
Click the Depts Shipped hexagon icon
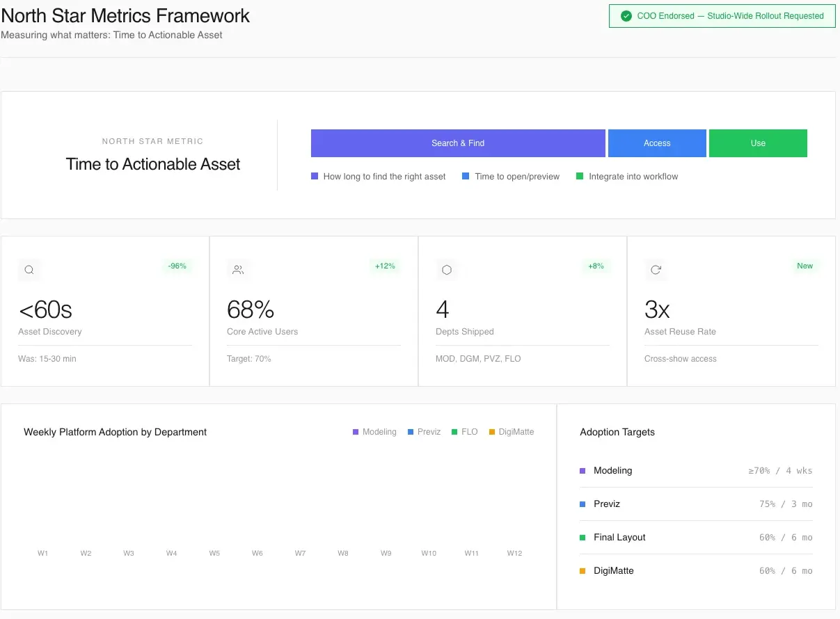coord(447,270)
